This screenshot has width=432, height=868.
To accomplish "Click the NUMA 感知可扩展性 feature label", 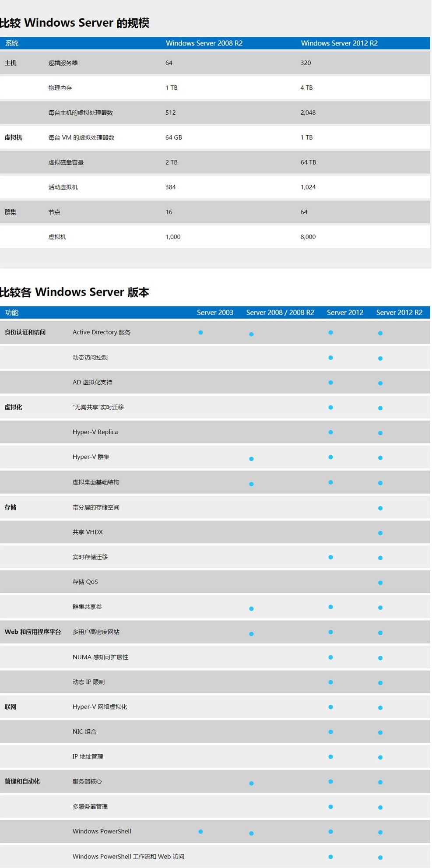I will [x=100, y=657].
